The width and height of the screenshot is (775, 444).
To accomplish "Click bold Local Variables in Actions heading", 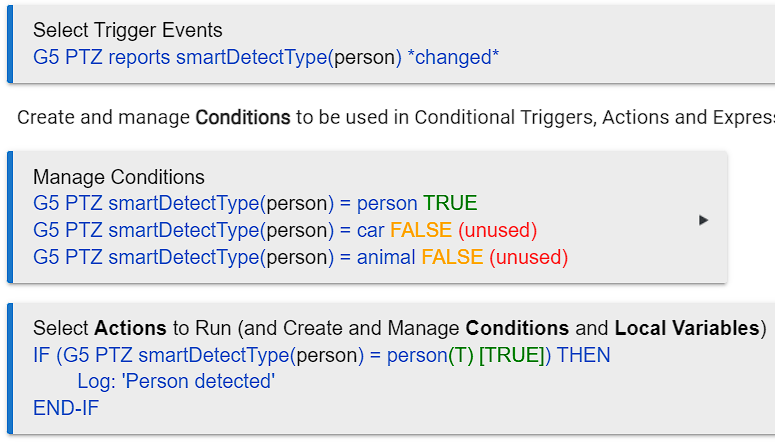I will (687, 328).
